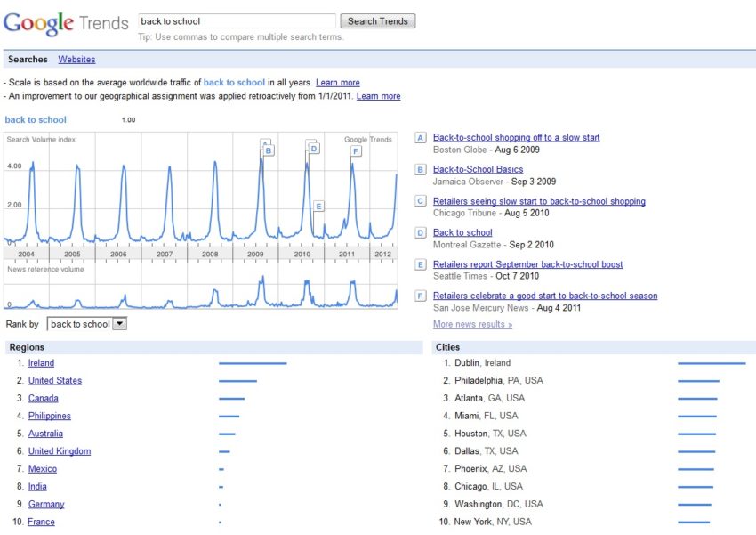
Task: Click news marker A icon in legend
Action: point(421,138)
